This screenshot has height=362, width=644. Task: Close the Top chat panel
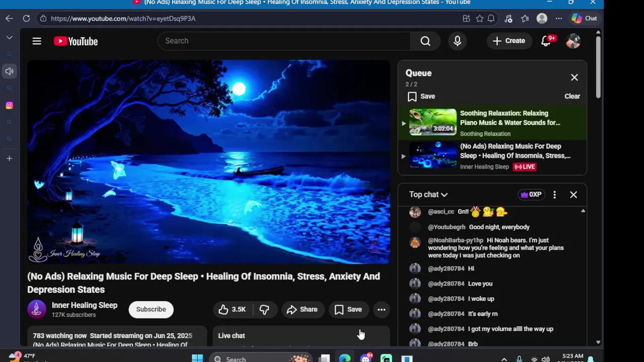(573, 195)
